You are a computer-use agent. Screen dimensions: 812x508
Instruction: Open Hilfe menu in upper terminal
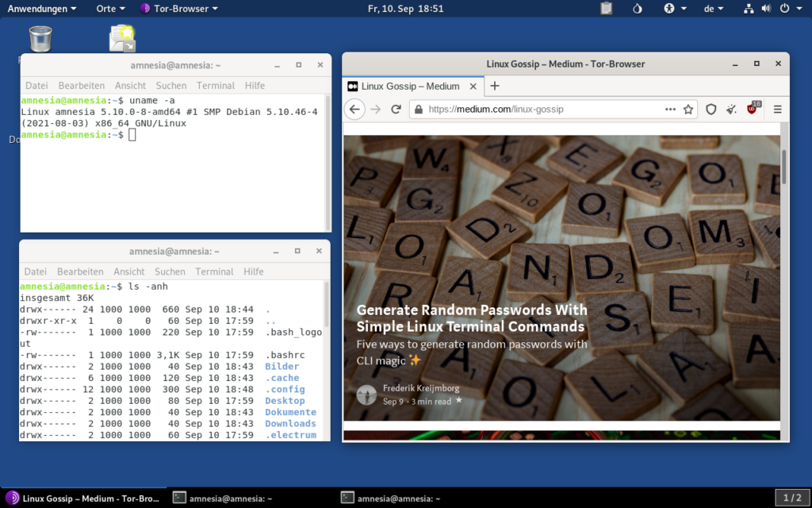point(255,86)
